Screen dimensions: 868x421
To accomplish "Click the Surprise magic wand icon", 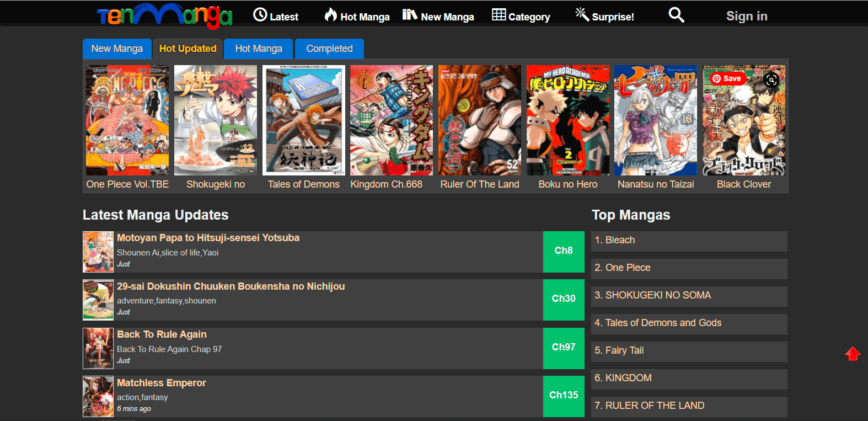I will tap(582, 14).
